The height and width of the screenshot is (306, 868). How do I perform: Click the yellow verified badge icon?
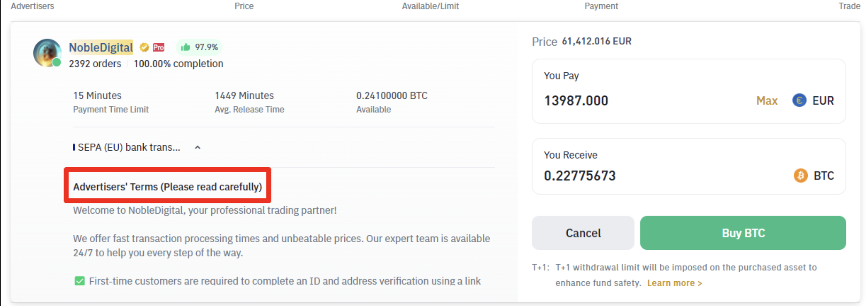click(144, 47)
